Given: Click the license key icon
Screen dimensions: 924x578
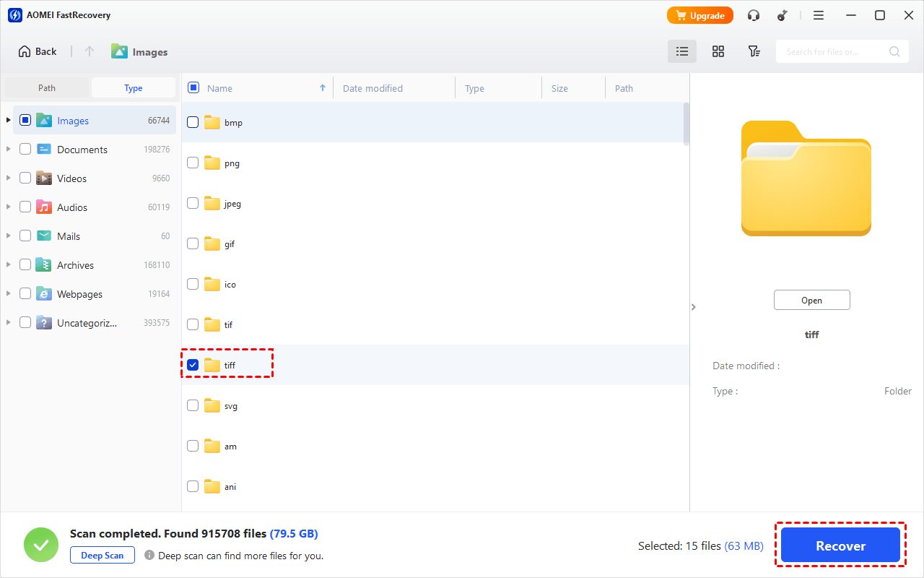Looking at the screenshot, I should (782, 15).
